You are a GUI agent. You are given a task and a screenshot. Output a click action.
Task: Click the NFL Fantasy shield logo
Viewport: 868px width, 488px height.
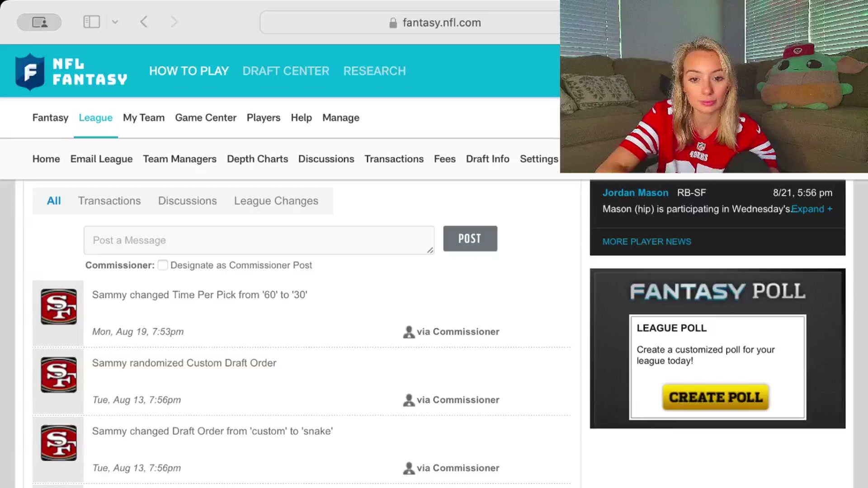tap(30, 71)
